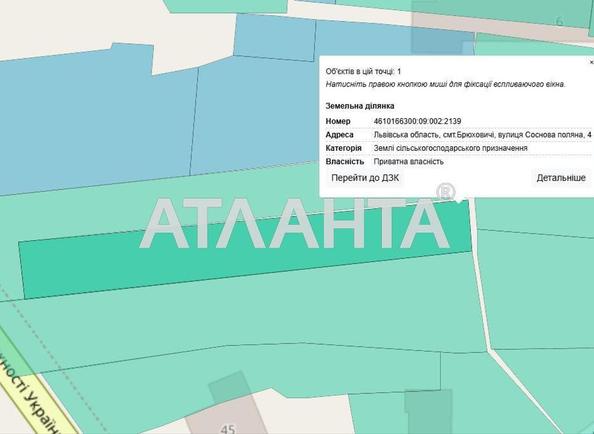This screenshot has width=594, height=434.
Task: Open 'Детальніше' details button
Action: pyautogui.click(x=561, y=178)
